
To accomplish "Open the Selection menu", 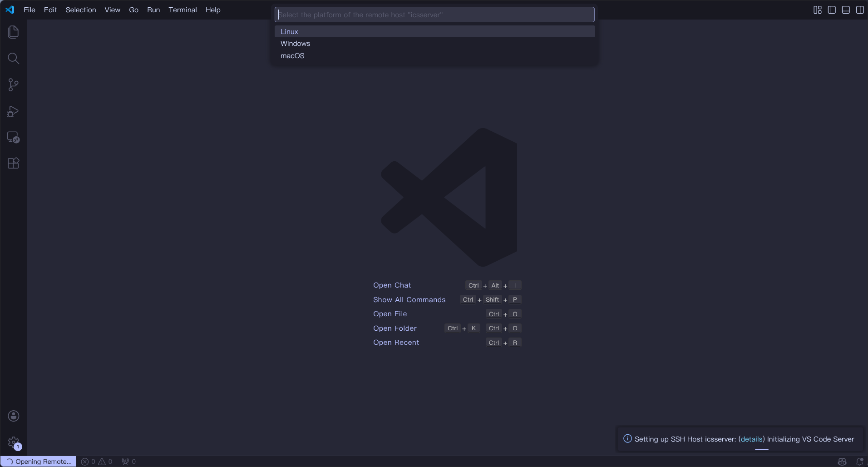I will (81, 10).
